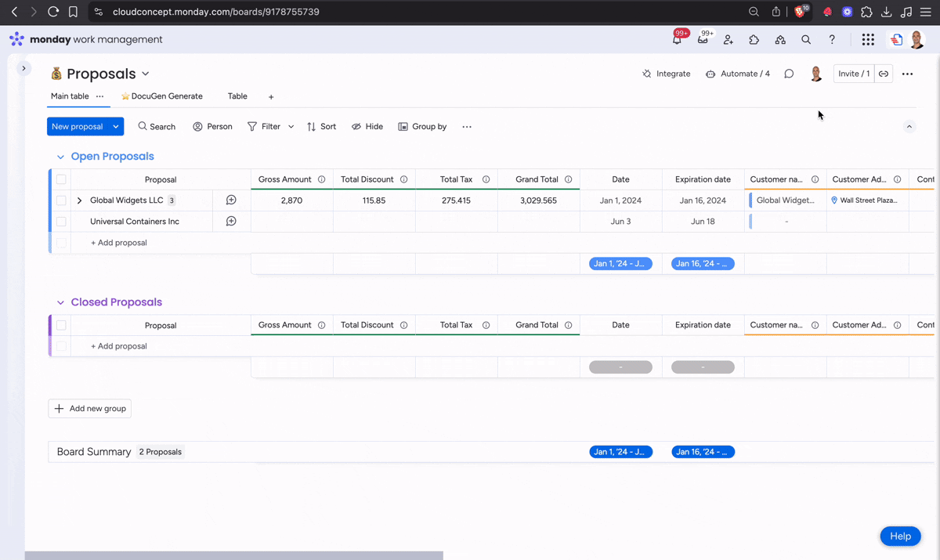Open the help question mark icon
Image resolution: width=940 pixels, height=560 pixels.
[x=832, y=39]
